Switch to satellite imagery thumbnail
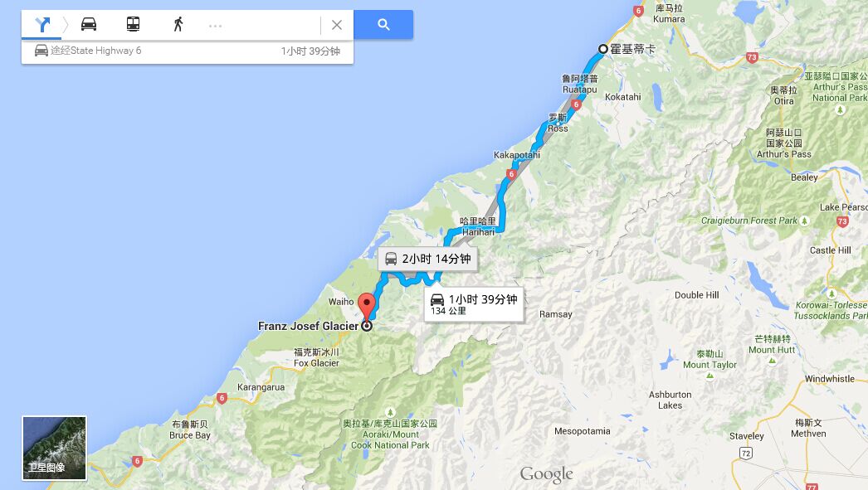The width and height of the screenshot is (868, 490). click(x=54, y=448)
